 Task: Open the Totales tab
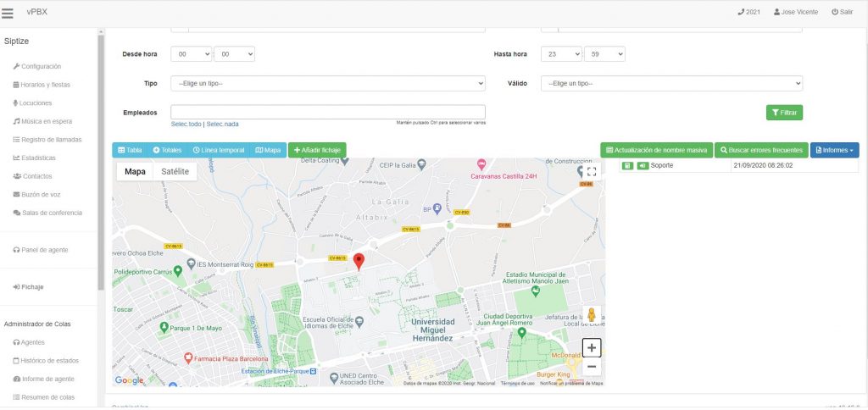click(x=168, y=150)
